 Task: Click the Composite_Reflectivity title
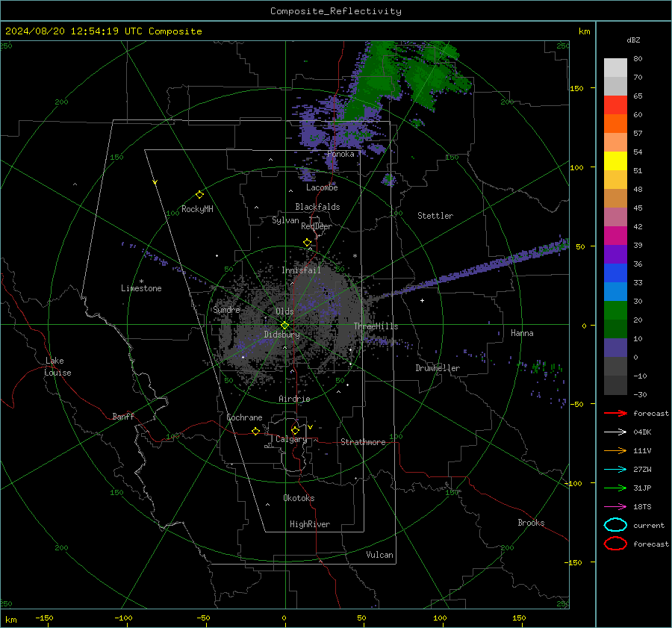336,11
